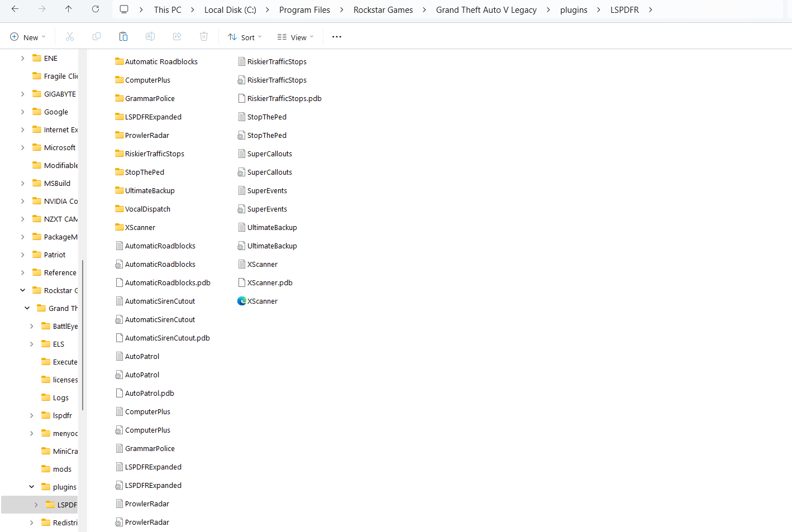Image resolution: width=792 pixels, height=532 pixels.
Task: Open the chevron dropdown after Program Files
Action: (341, 9)
